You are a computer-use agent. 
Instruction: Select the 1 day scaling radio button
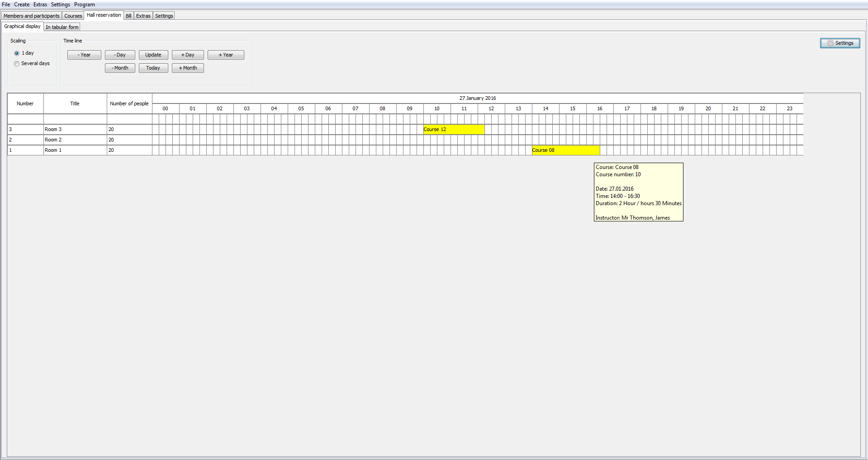17,53
